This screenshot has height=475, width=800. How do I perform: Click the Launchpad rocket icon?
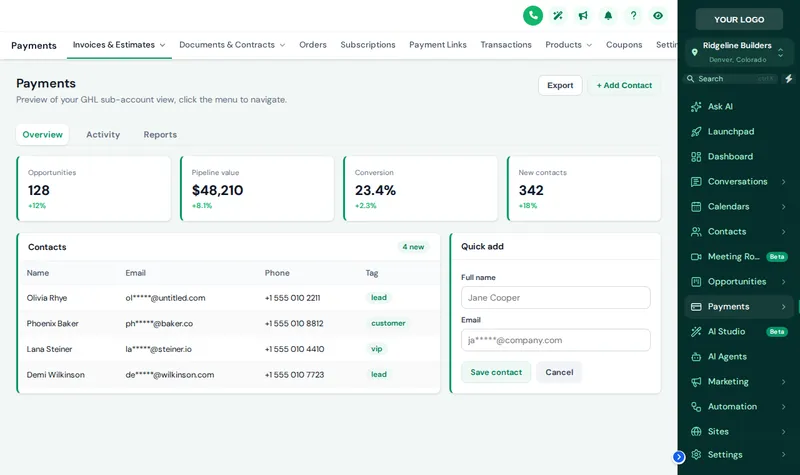tap(696, 132)
